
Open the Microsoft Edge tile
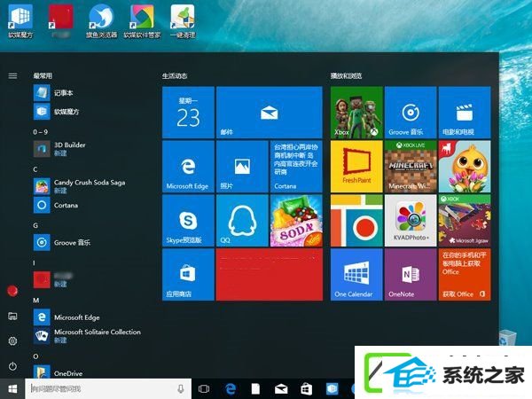point(188,167)
